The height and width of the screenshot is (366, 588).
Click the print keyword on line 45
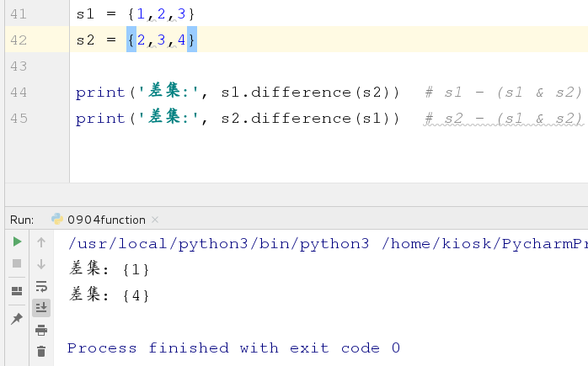point(100,119)
